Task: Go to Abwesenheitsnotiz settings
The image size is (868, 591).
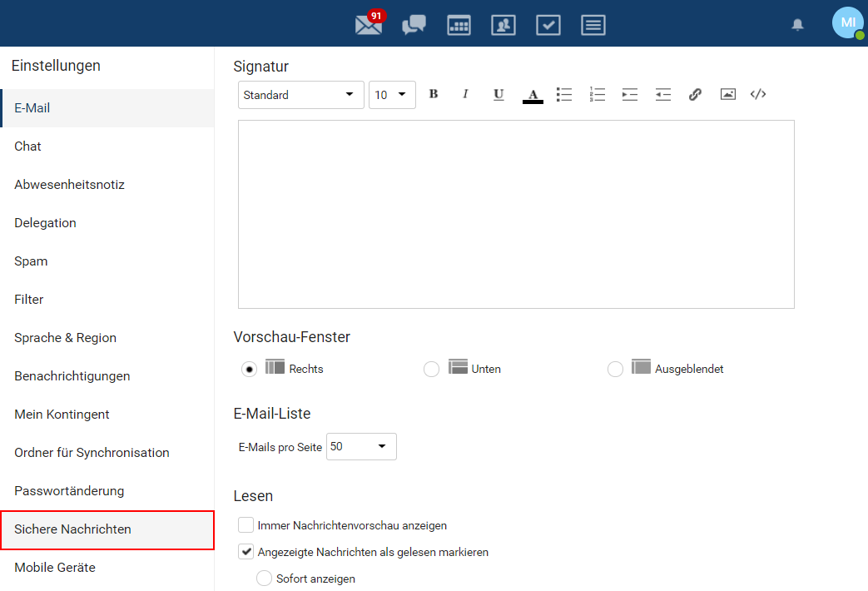Action: (x=69, y=185)
